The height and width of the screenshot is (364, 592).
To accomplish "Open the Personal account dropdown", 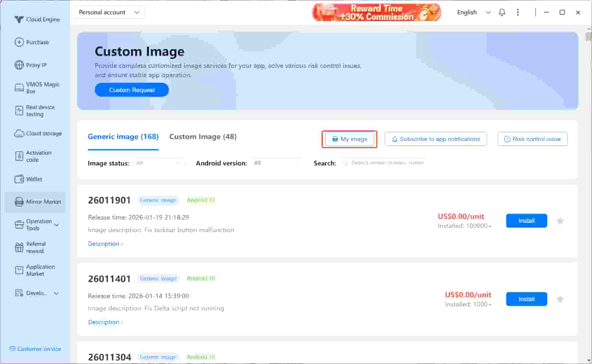I will (109, 12).
